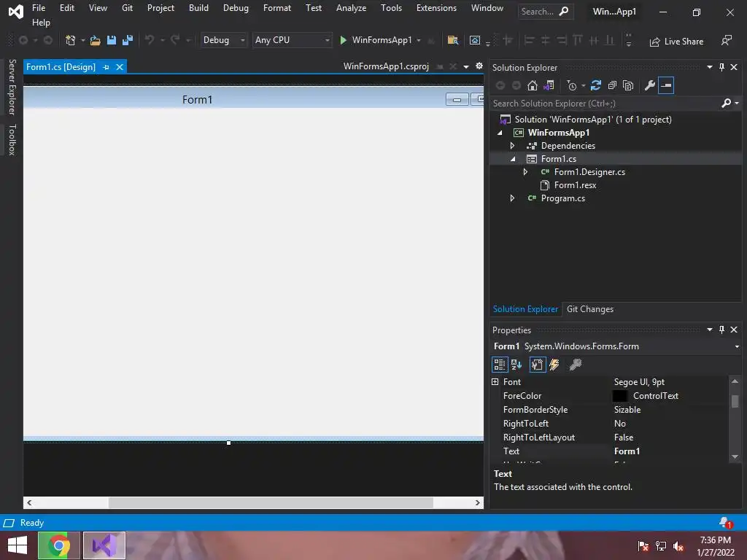Screen dimensions: 747x560
Task: Click Visual Studio taskbar icon
Action: click(x=104, y=545)
